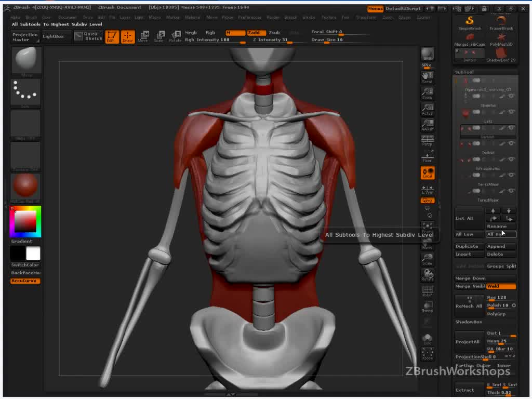Toggle the Lats subtool eye icon
The image size is (532, 399).
[511, 112]
